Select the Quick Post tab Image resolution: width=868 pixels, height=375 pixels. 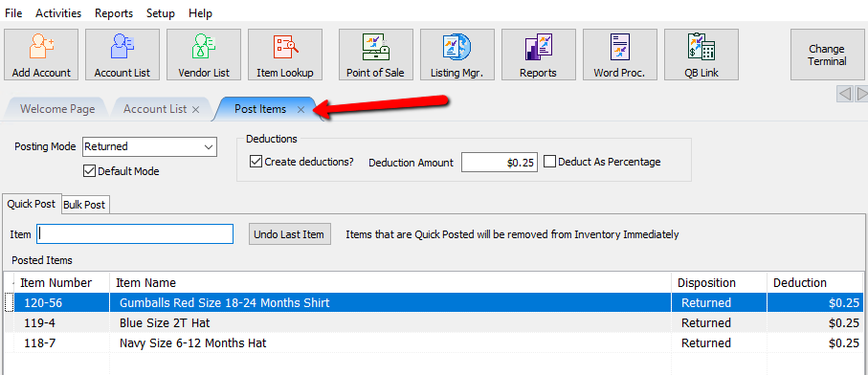pos(31,204)
